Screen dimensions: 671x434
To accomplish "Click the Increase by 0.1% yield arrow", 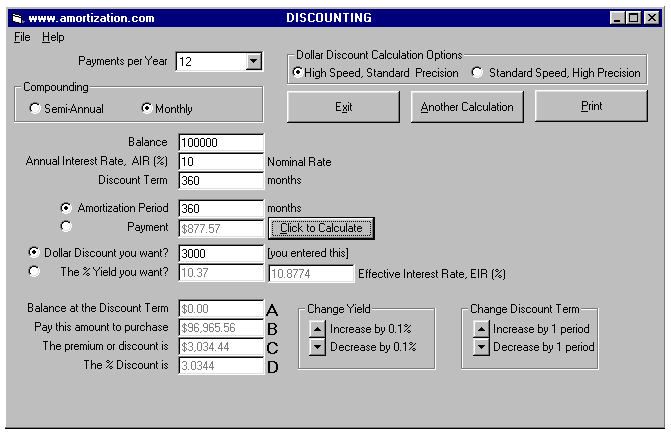I will pyautogui.click(x=317, y=328).
